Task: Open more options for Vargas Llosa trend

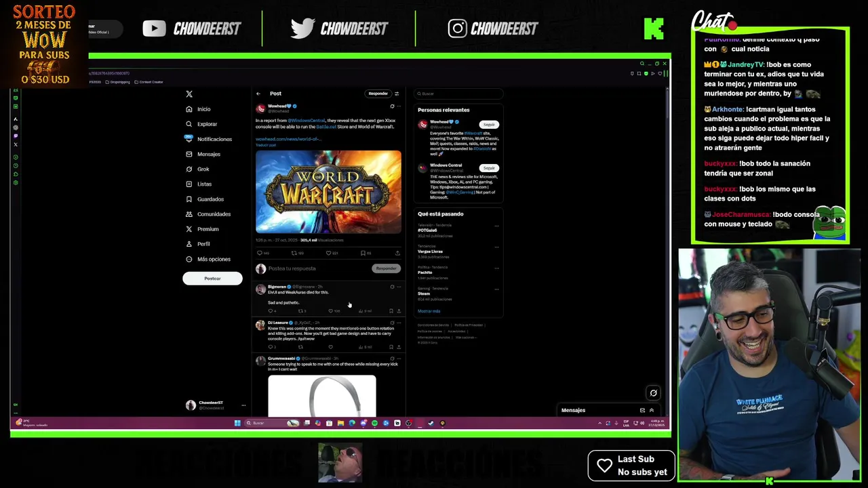Action: click(496, 247)
